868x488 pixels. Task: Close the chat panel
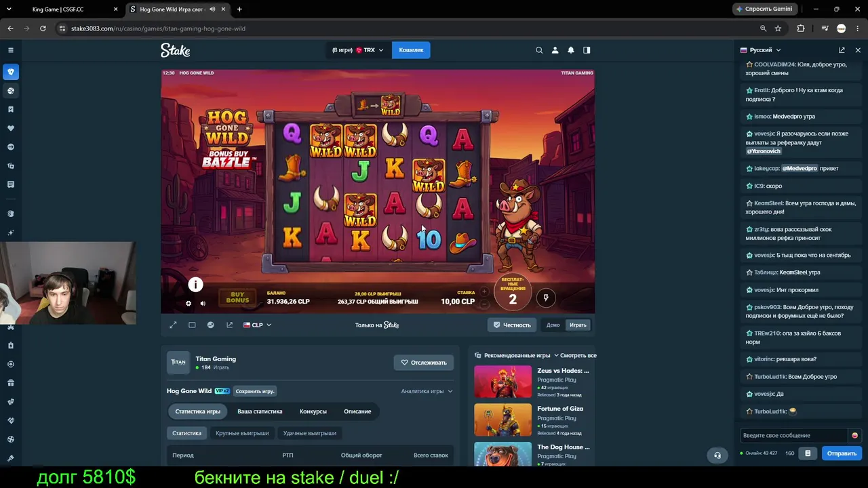click(x=858, y=50)
